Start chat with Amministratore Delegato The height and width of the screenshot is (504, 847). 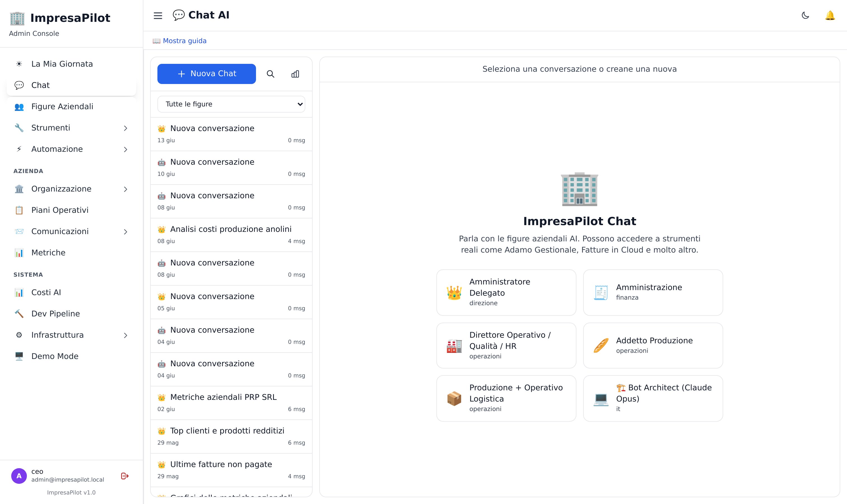[506, 292]
